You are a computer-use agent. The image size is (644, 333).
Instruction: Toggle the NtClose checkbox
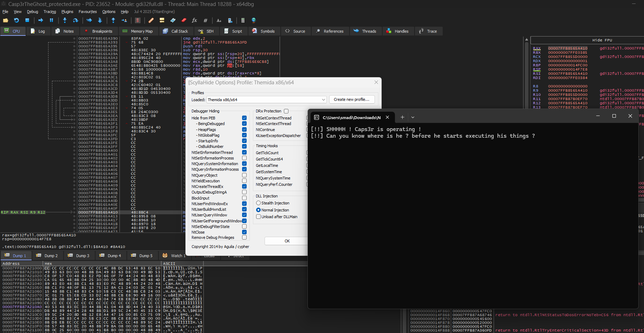pyautogui.click(x=244, y=232)
